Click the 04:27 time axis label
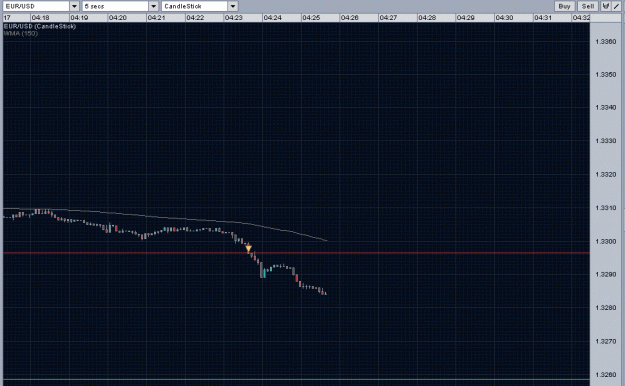Image resolution: width=625 pixels, height=386 pixels. coord(388,18)
